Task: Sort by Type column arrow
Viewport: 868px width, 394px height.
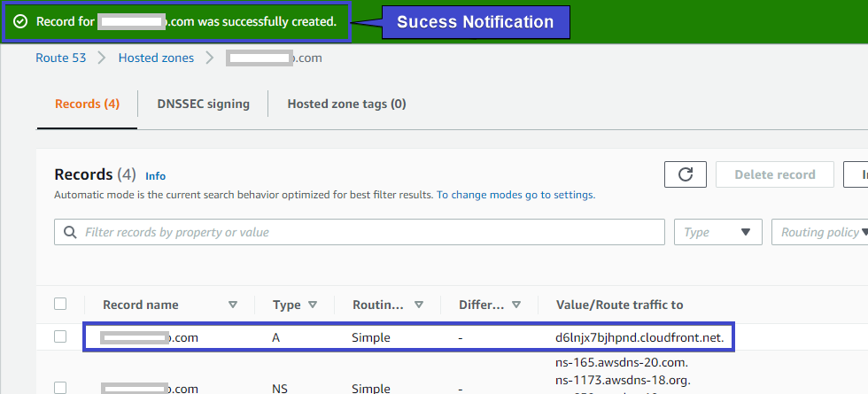Action: tap(313, 305)
